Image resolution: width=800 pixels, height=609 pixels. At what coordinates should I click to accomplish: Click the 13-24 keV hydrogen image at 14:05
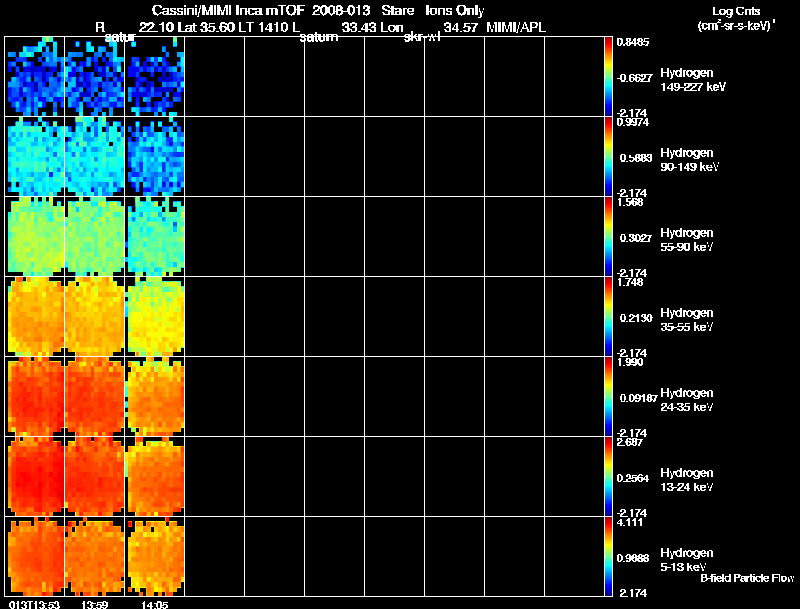[155, 477]
